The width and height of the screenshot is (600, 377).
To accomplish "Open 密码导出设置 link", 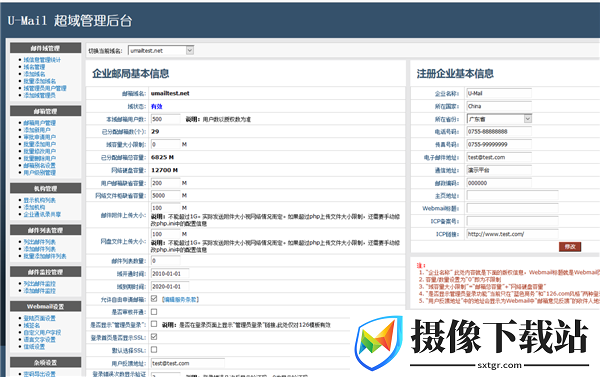I will (x=39, y=374).
